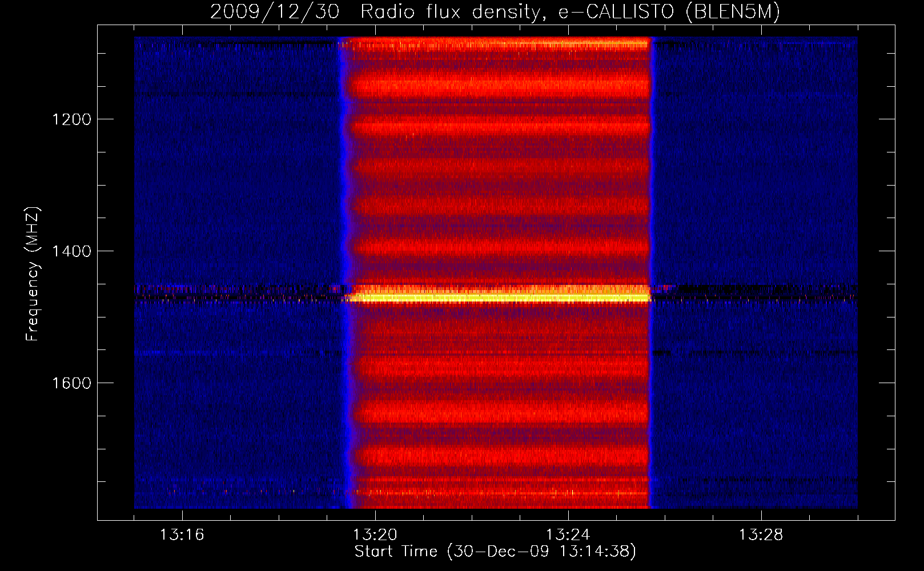This screenshot has height=571, width=924.
Task: Click the y-axis label 'Frequency (MHZ)'
Action: (33, 274)
